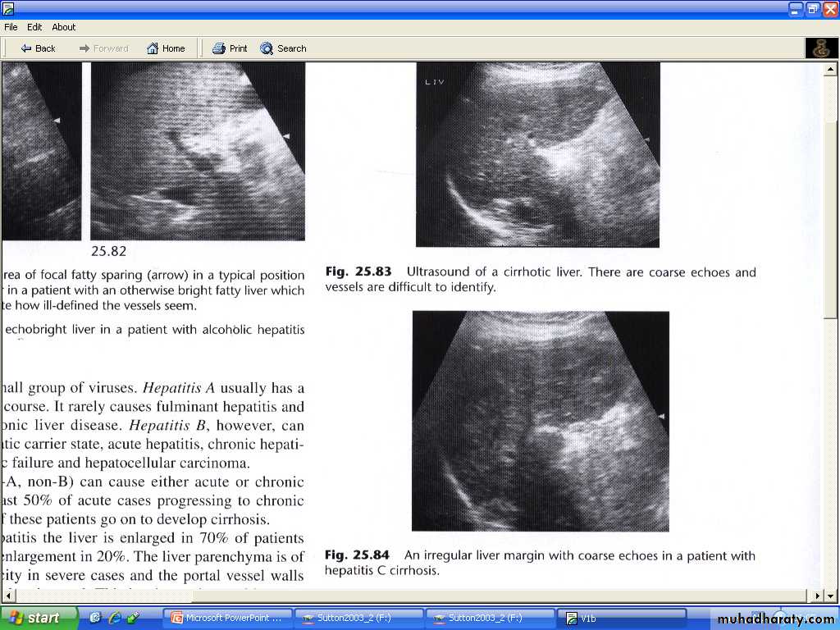Go to Home page in toolbar
The image size is (840, 630).
point(166,48)
